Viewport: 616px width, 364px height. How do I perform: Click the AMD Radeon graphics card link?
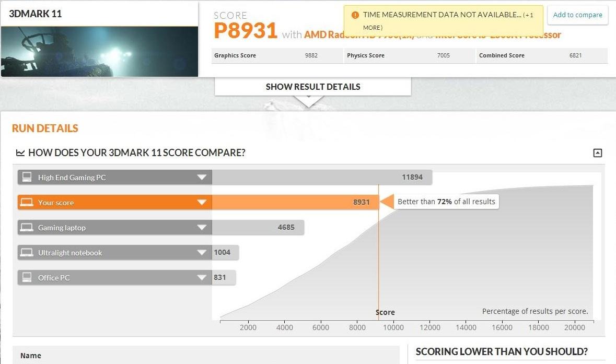click(359, 35)
